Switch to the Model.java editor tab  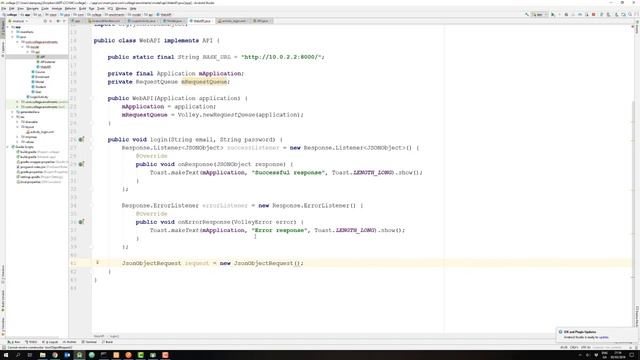tap(173, 21)
